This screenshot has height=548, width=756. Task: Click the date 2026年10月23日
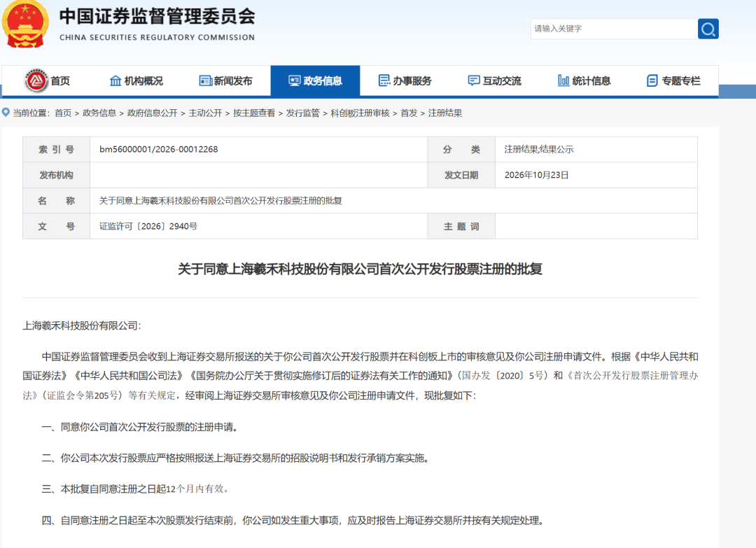click(537, 175)
